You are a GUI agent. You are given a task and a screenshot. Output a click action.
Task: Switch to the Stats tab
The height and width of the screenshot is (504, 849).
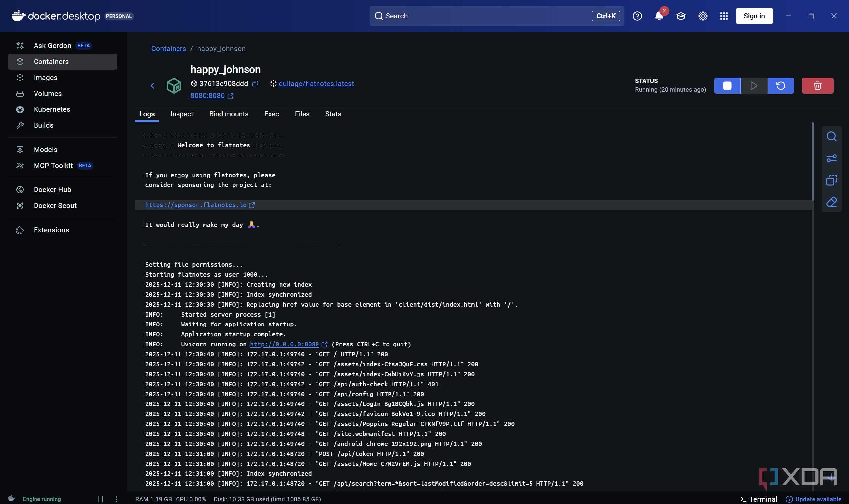coord(333,114)
